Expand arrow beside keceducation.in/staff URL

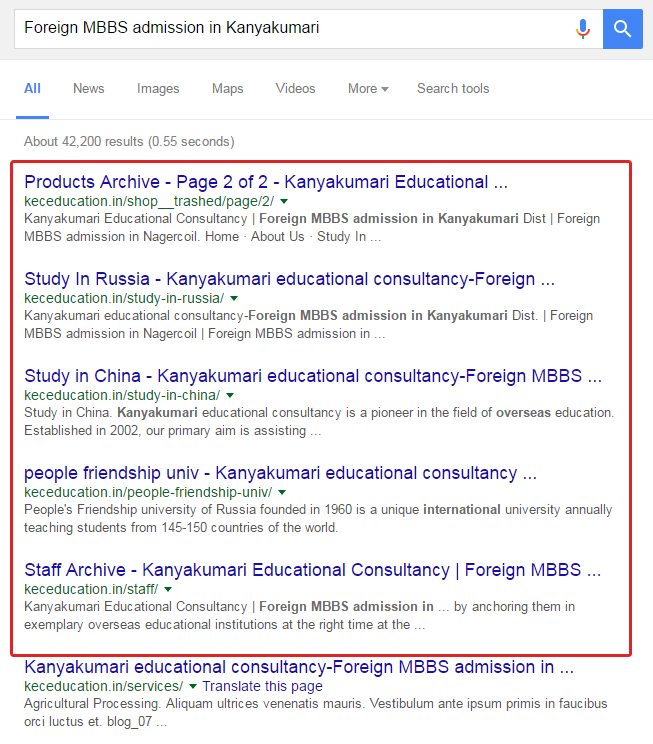[168, 590]
